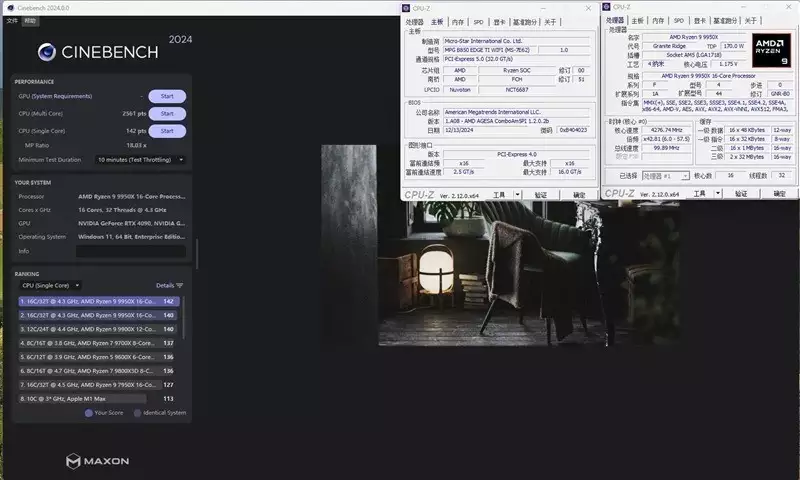
Task: Open the 文件 menu in Cinebench
Action: tap(12, 21)
